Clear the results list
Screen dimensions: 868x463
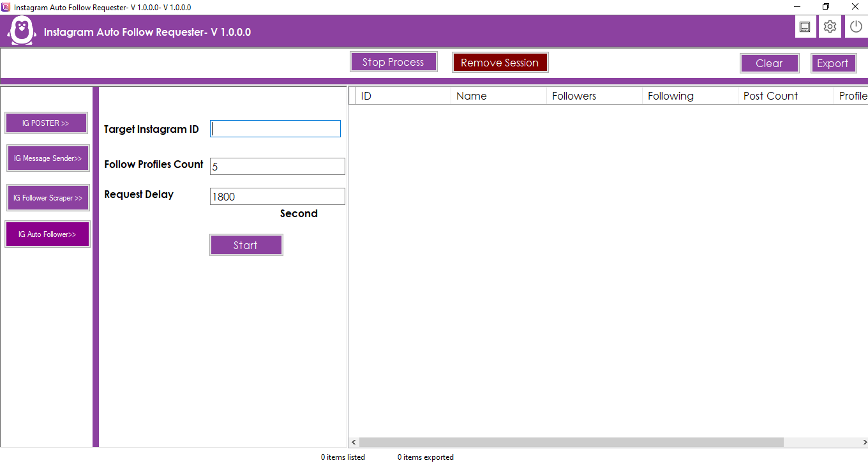click(769, 63)
